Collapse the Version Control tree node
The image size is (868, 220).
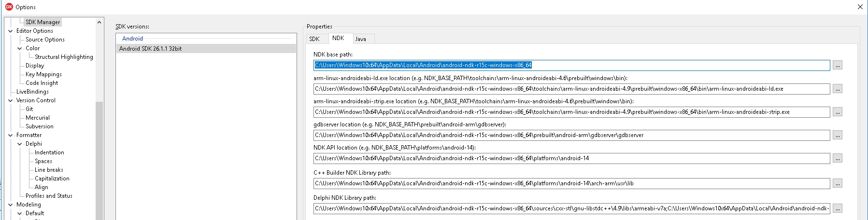11,100
